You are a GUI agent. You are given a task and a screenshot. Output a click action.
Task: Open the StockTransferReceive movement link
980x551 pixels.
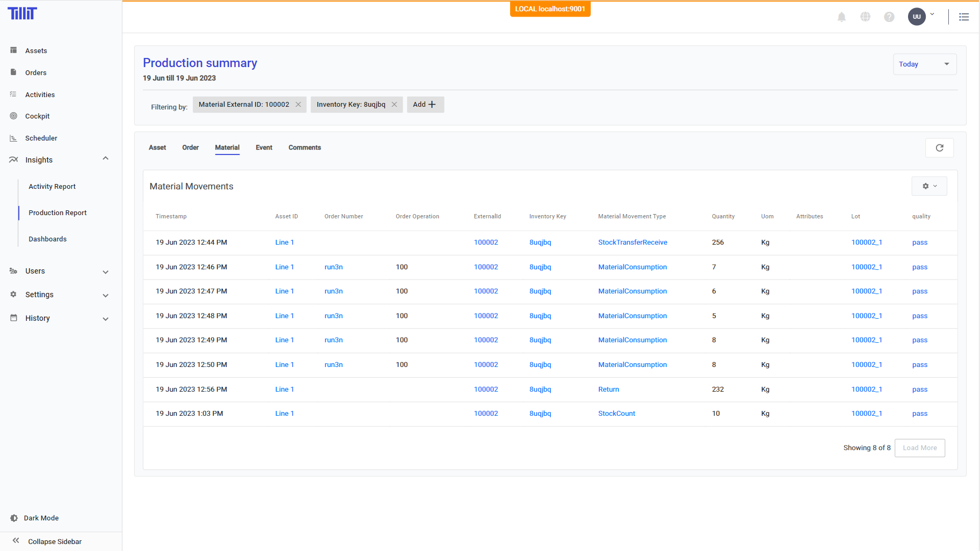pyautogui.click(x=633, y=243)
